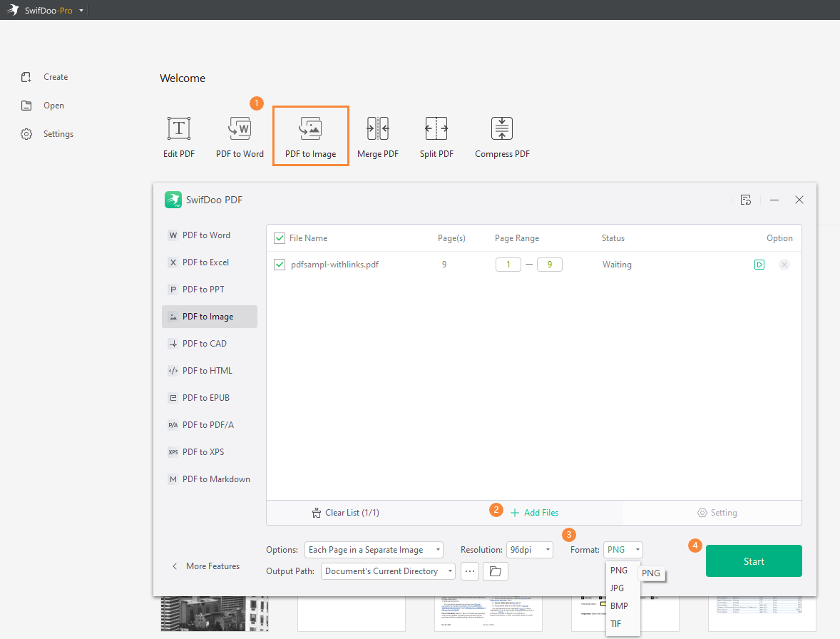
Task: Click the Waiting status text
Action: (617, 265)
